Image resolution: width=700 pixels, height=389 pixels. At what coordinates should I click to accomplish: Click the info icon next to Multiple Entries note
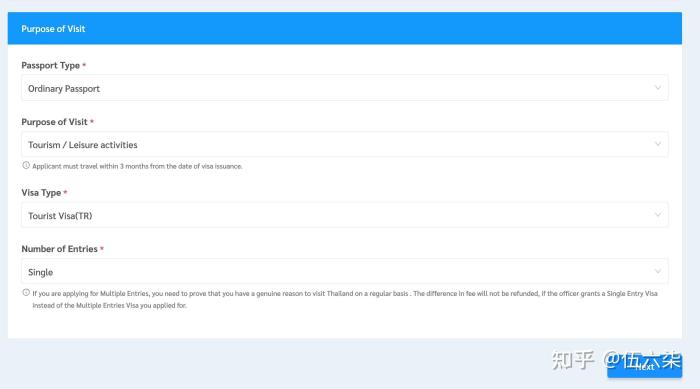pyautogui.click(x=26, y=293)
